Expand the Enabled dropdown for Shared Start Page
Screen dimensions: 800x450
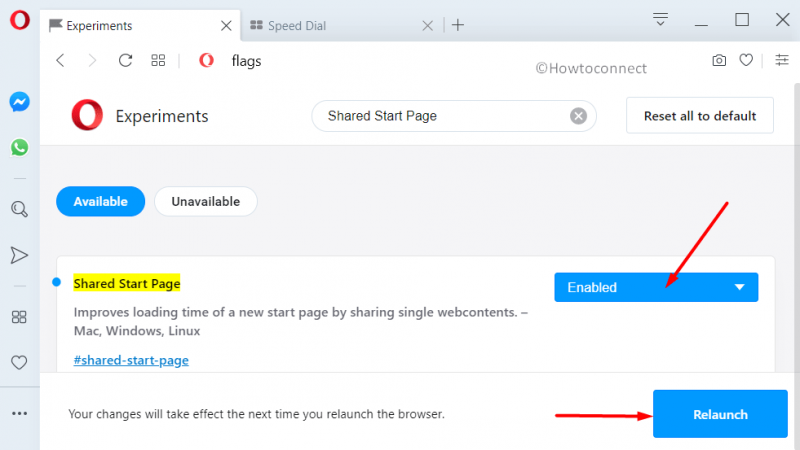[x=656, y=287]
